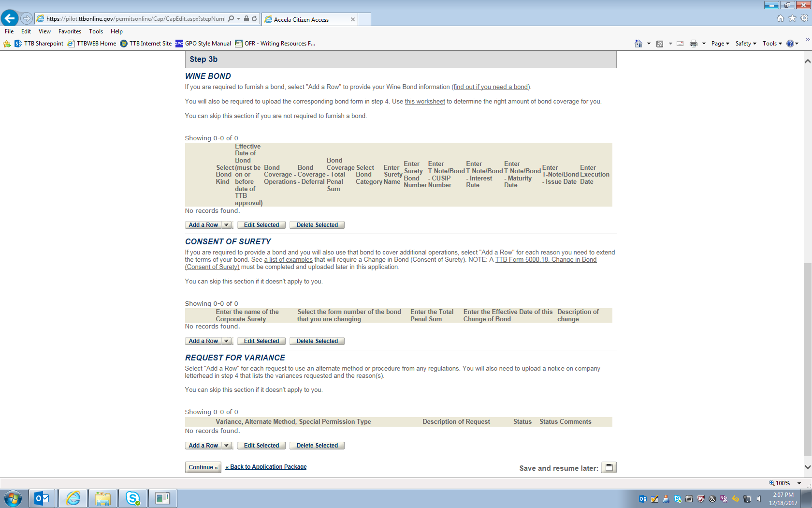
Task: Open the Zoom level 100% dropdown
Action: tap(799, 483)
